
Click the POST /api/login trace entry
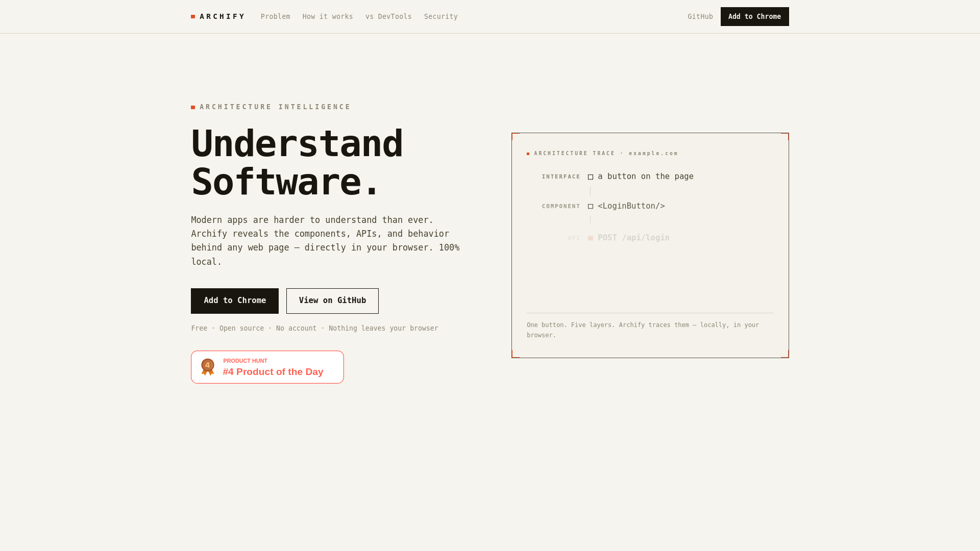click(x=633, y=238)
